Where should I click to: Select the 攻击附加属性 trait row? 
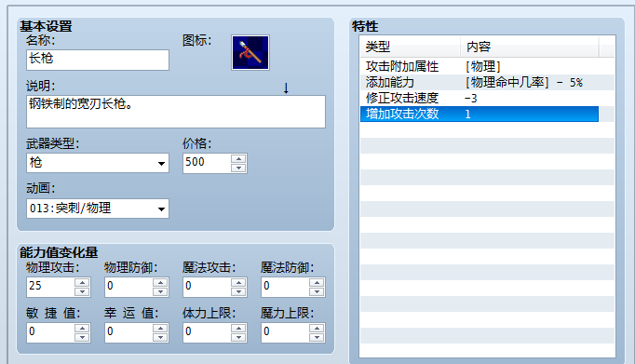[x=480, y=66]
